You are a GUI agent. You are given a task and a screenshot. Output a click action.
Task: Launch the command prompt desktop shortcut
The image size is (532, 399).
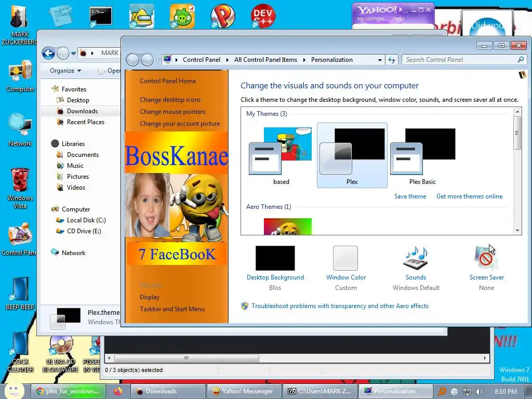(101, 16)
